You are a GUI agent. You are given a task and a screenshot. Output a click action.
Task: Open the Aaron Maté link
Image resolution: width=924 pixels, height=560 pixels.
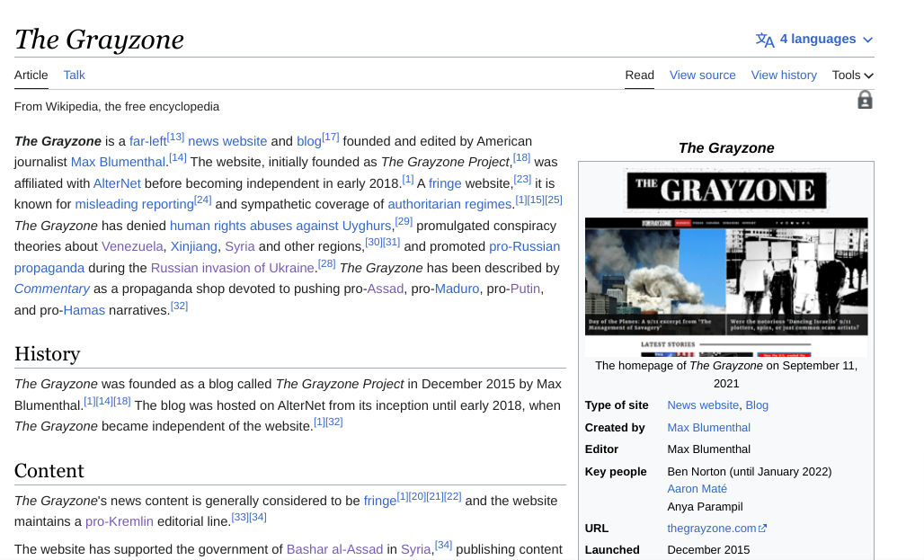click(x=697, y=489)
